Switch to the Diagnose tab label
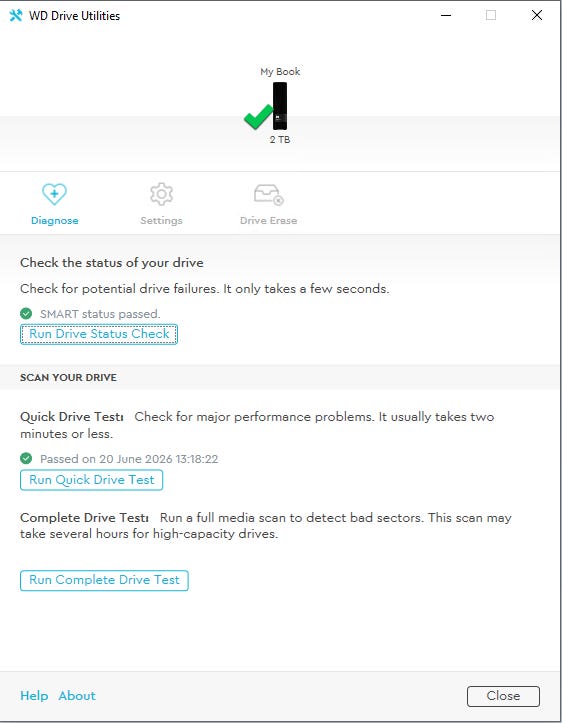The width and height of the screenshot is (562, 723). (x=54, y=220)
